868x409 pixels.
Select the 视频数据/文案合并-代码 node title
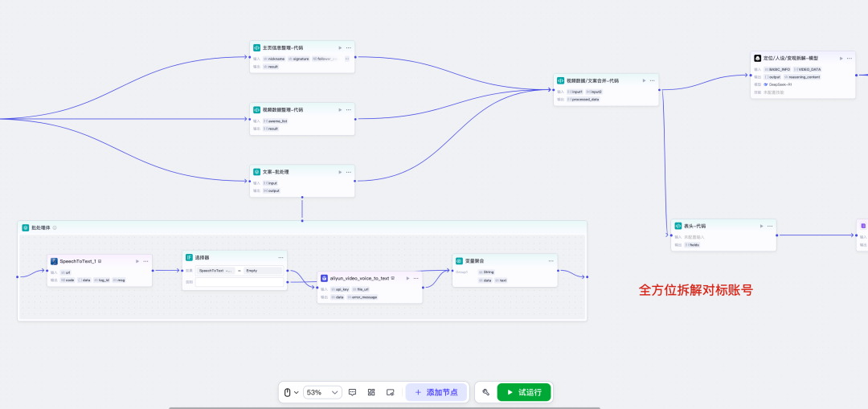click(x=592, y=81)
